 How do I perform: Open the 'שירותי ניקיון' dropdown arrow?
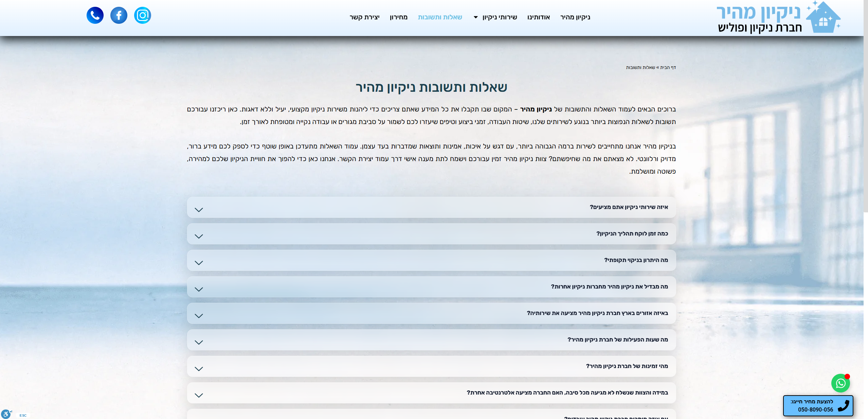[476, 17]
